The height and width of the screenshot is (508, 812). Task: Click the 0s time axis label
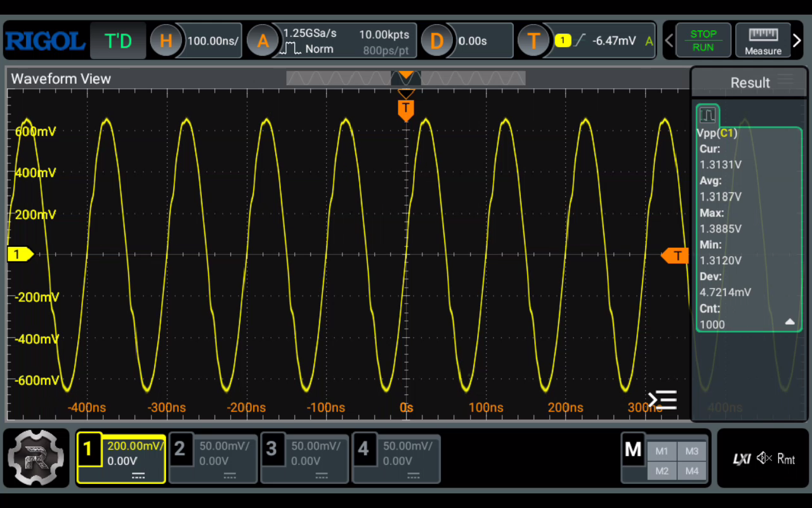click(406, 408)
